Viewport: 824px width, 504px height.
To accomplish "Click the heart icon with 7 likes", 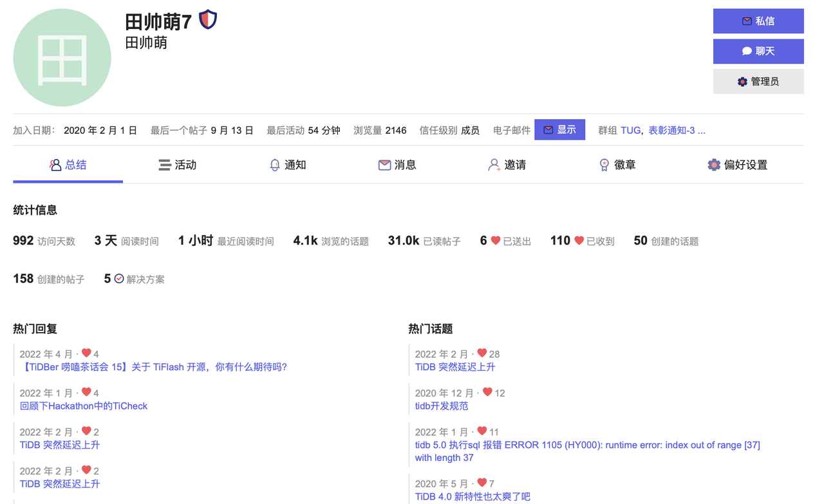I will click(482, 483).
